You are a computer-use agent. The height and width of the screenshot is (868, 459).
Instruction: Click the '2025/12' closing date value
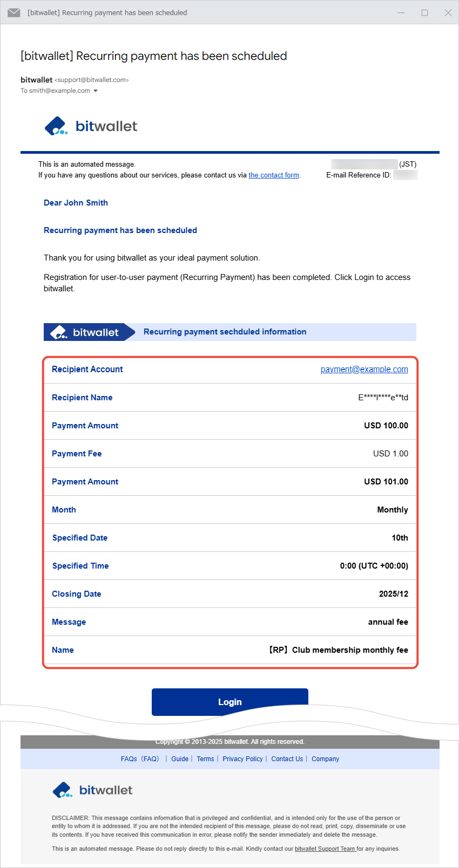[394, 594]
